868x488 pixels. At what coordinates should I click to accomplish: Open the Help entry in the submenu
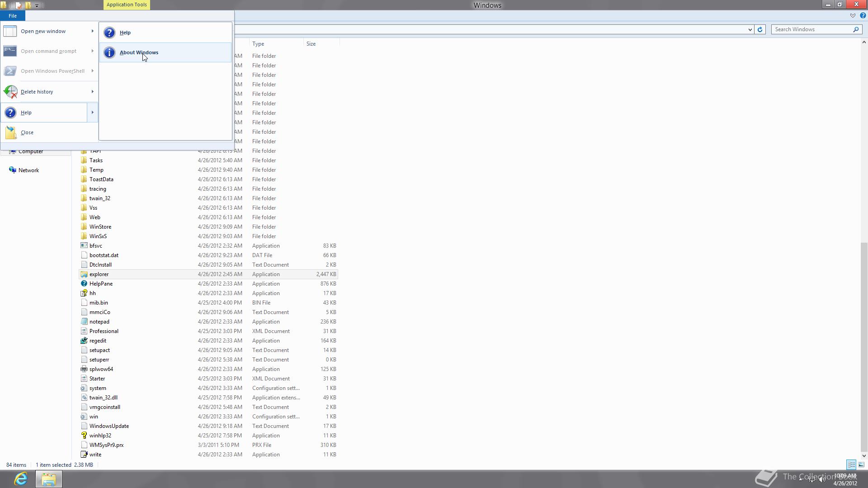click(165, 33)
